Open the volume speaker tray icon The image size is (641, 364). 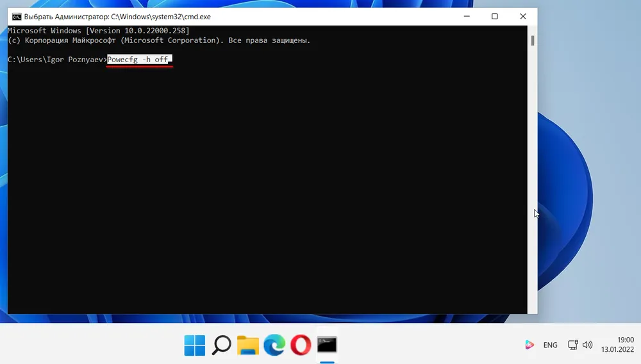tap(588, 345)
